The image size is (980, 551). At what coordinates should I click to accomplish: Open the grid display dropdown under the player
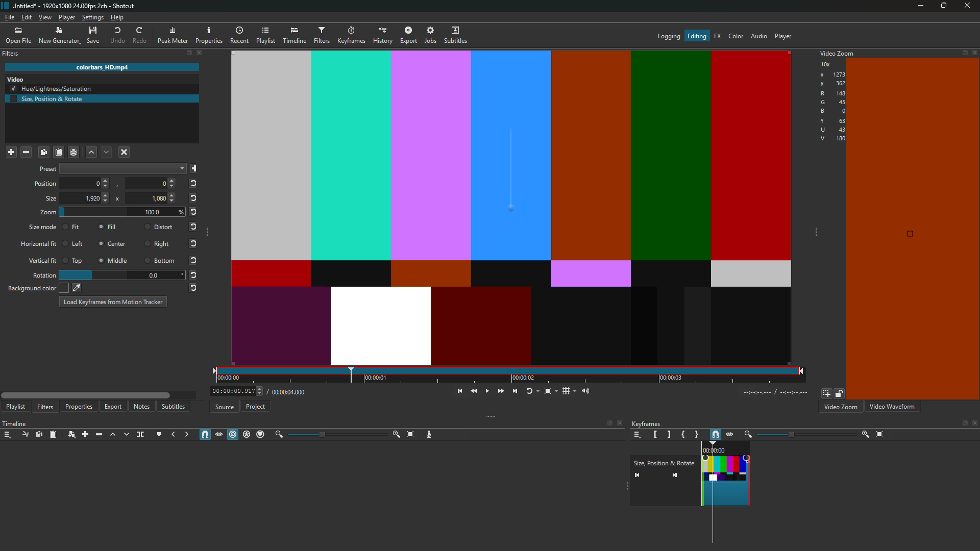coord(575,391)
